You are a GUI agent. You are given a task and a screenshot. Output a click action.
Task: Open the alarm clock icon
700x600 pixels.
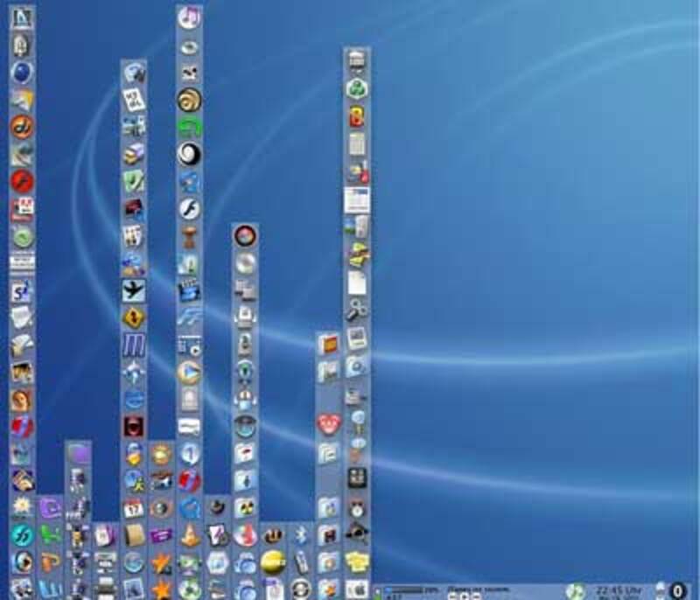pos(357,508)
